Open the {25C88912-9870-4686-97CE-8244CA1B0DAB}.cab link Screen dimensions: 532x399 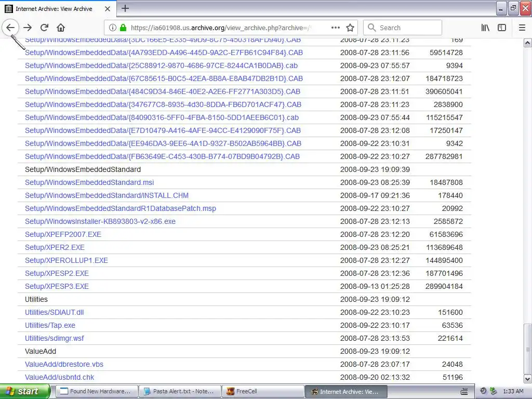[161, 65]
